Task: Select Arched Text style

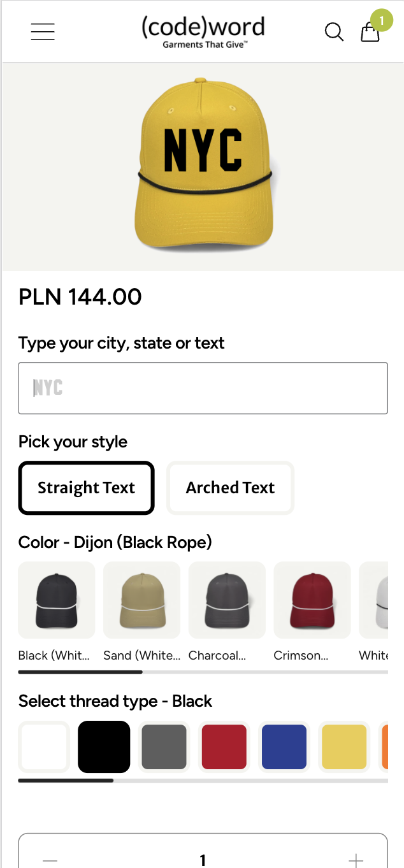Action: (229, 488)
